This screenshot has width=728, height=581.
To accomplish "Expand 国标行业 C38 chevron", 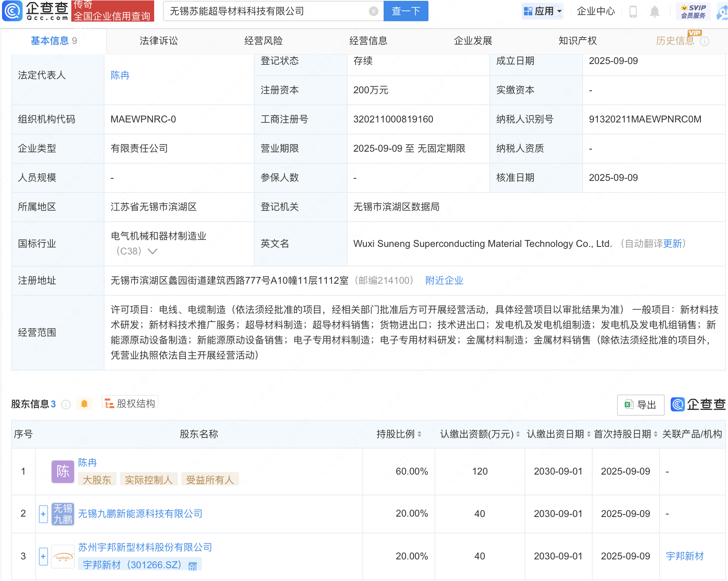I will [152, 251].
